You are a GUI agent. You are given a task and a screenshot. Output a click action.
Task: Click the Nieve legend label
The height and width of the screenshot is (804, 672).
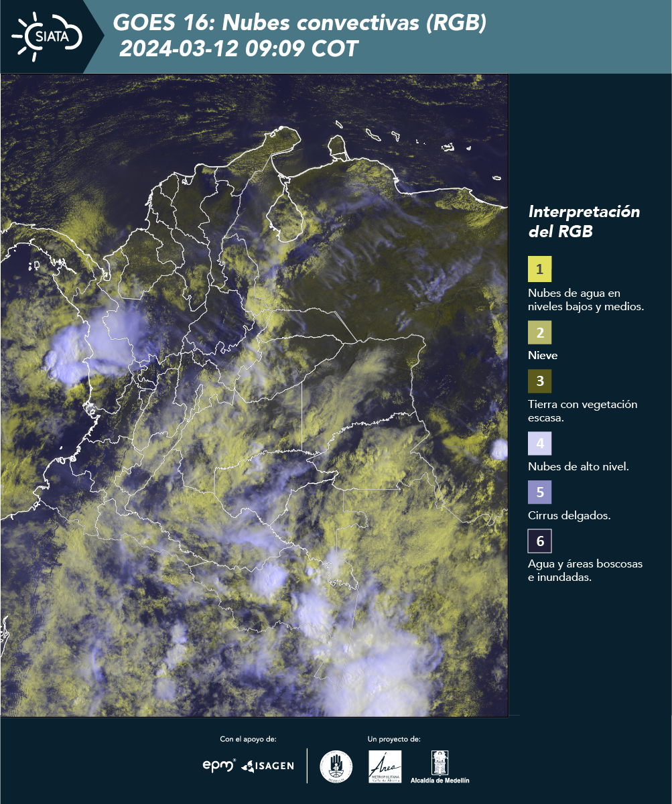[x=543, y=355]
